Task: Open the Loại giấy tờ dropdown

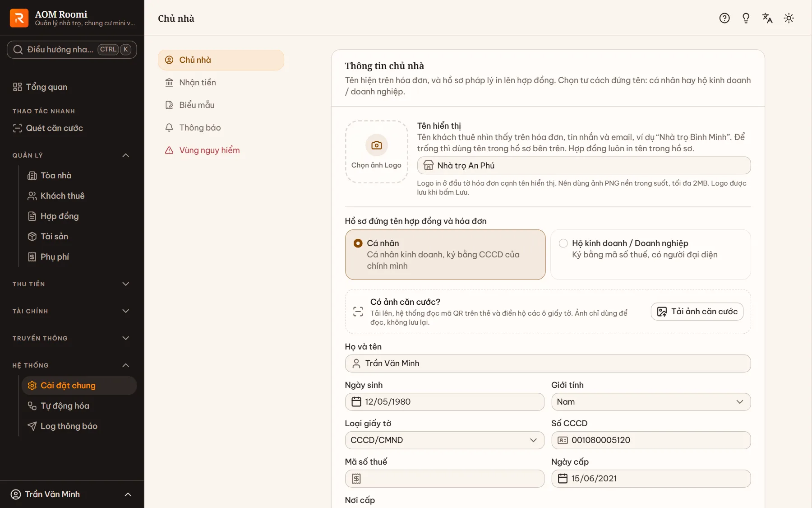Action: click(445, 440)
